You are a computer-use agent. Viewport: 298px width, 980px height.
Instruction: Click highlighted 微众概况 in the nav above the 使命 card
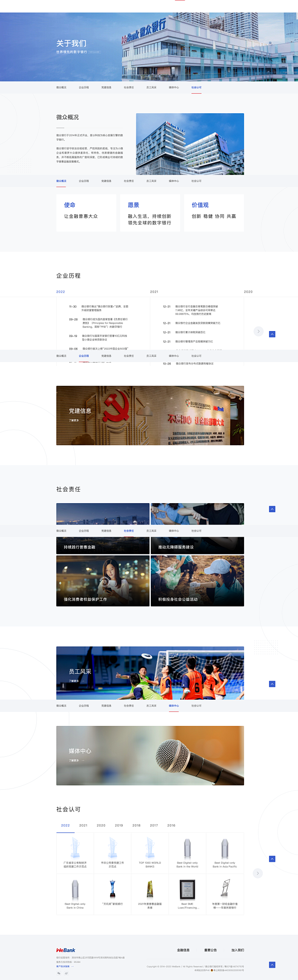tap(61, 181)
